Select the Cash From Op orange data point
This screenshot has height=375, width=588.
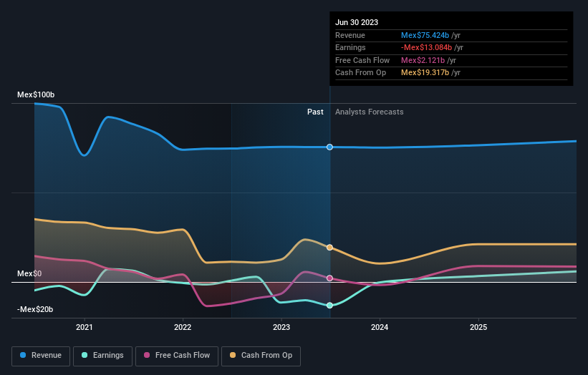tap(329, 247)
